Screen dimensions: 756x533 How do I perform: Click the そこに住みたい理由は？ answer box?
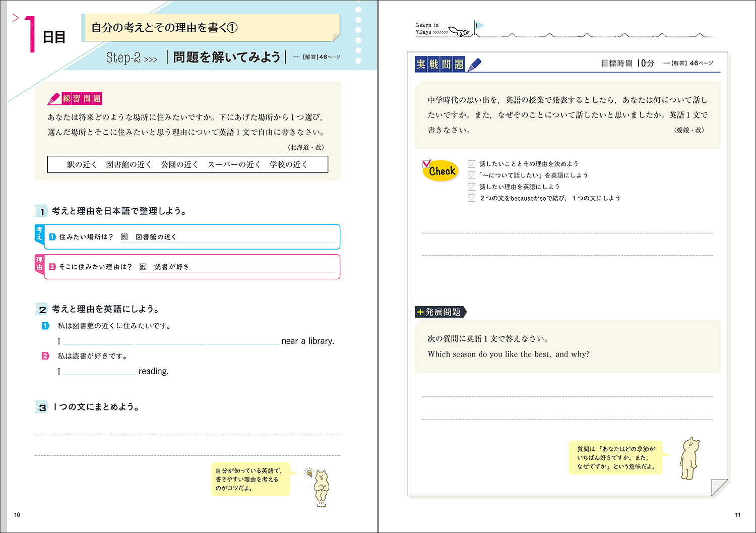(x=192, y=267)
